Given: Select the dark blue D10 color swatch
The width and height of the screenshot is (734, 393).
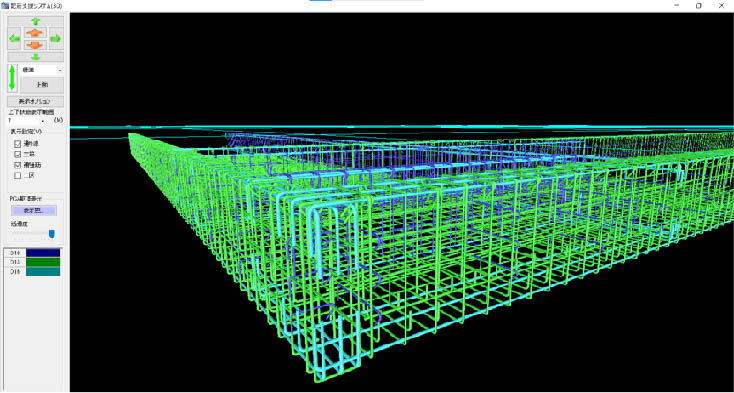Looking at the screenshot, I should pos(43,253).
